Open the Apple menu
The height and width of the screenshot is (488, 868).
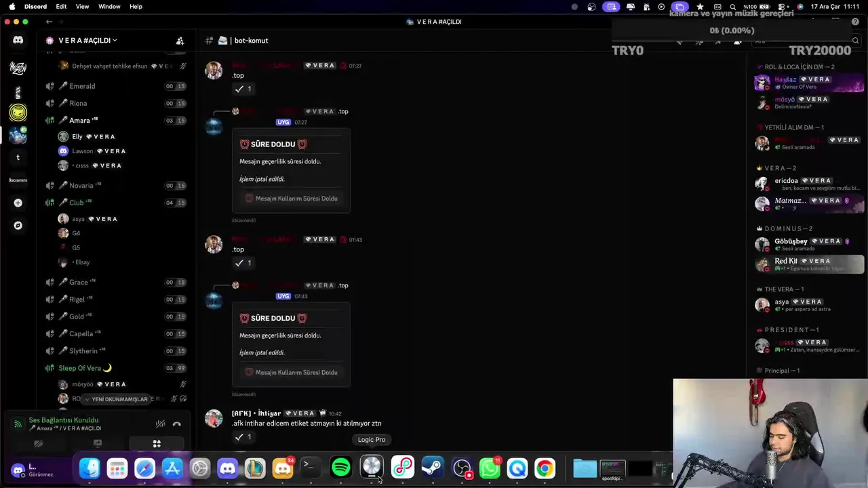12,7
